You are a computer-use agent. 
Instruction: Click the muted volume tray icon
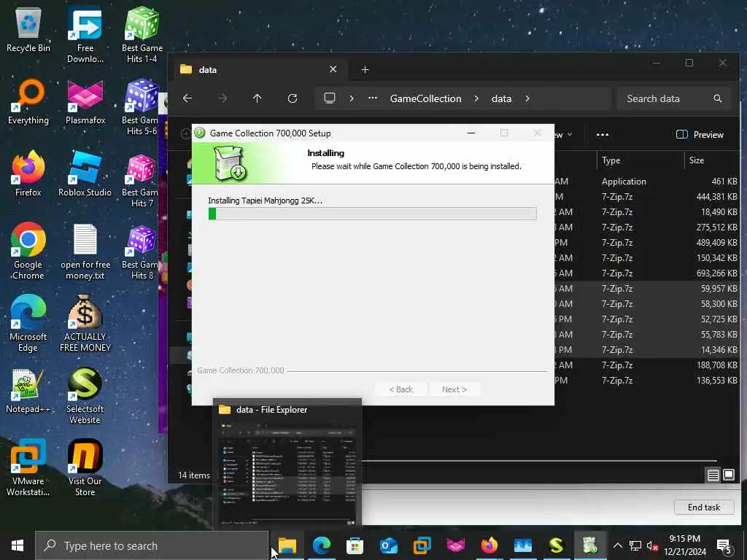(x=652, y=545)
